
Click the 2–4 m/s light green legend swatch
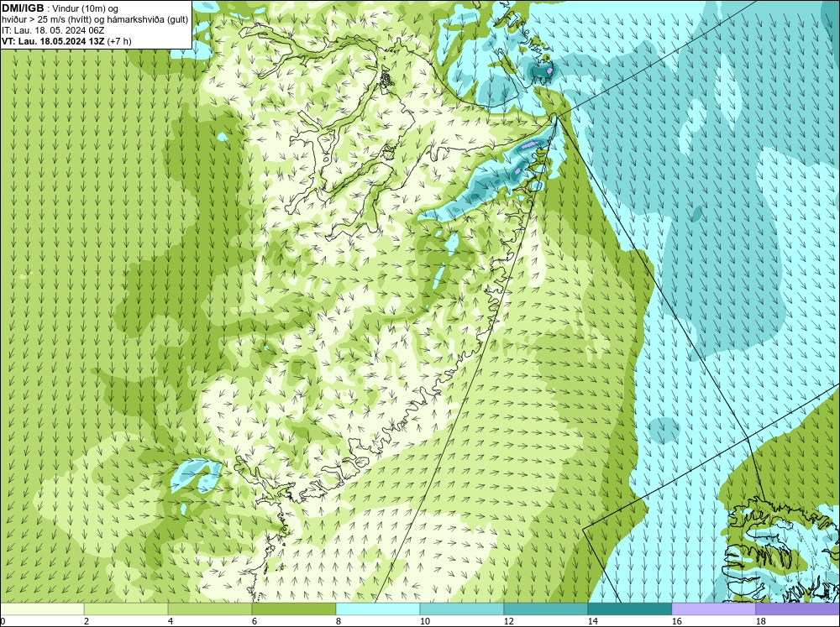point(126,609)
